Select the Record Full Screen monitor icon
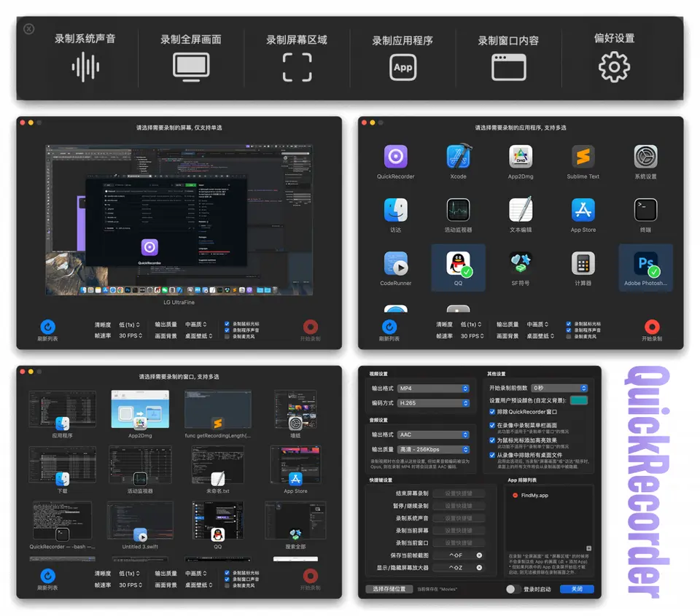 click(191, 67)
